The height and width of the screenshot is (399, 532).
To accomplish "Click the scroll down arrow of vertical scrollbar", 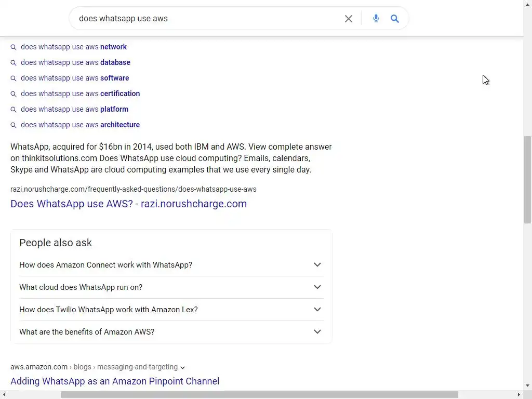I will click(x=527, y=385).
